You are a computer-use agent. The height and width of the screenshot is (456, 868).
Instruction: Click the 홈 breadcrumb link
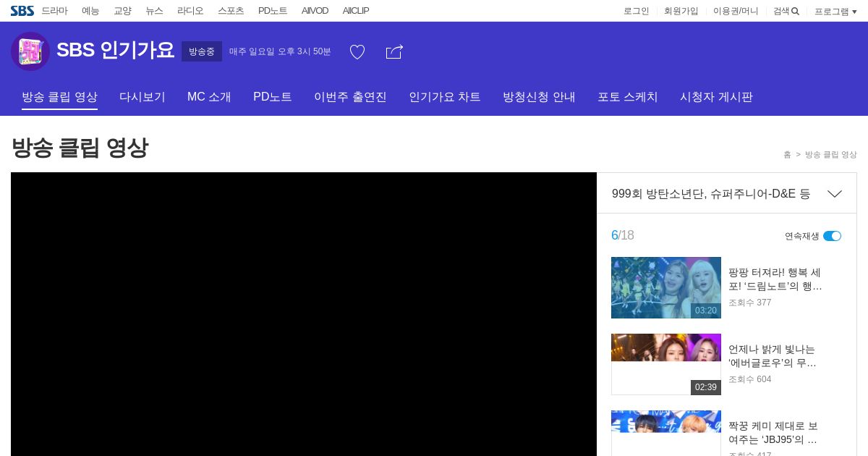click(787, 155)
